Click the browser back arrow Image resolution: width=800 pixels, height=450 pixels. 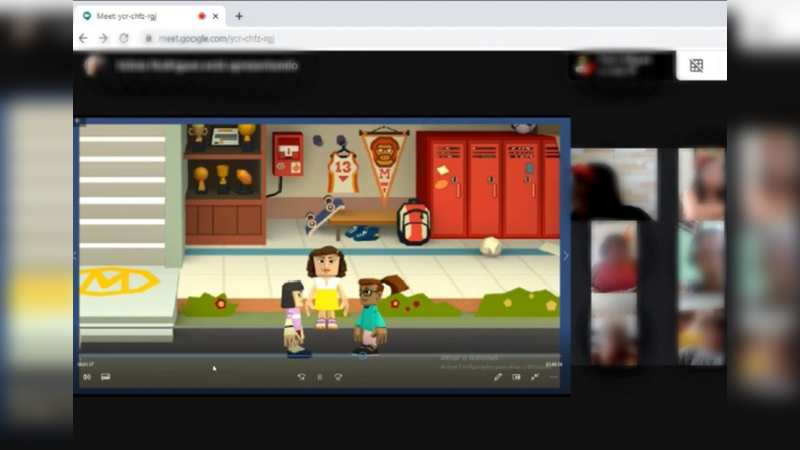tap(84, 38)
